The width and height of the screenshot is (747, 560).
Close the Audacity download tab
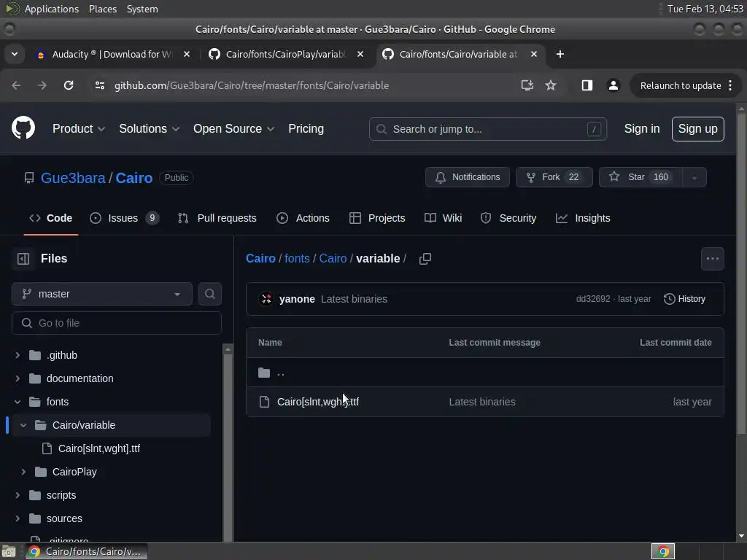(x=187, y=54)
